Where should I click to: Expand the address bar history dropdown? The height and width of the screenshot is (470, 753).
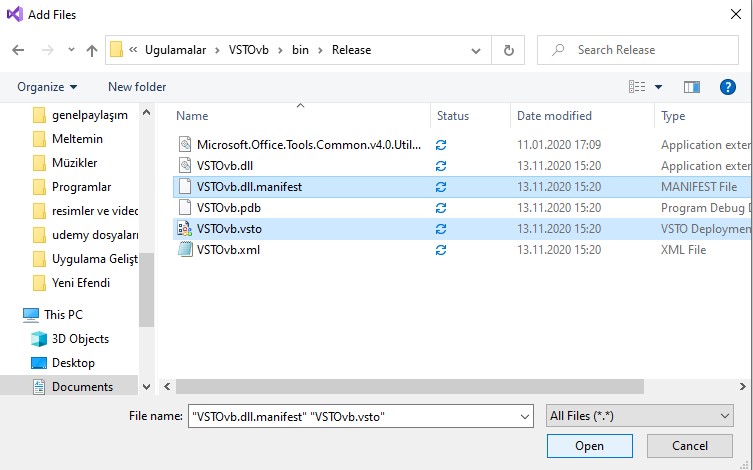(475, 50)
